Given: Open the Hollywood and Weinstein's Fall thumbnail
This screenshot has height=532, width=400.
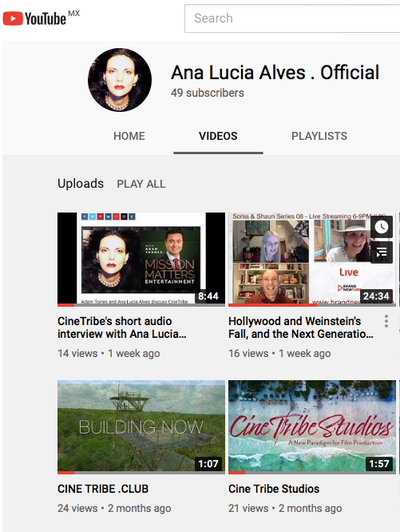Looking at the screenshot, I should pyautogui.click(x=312, y=259).
